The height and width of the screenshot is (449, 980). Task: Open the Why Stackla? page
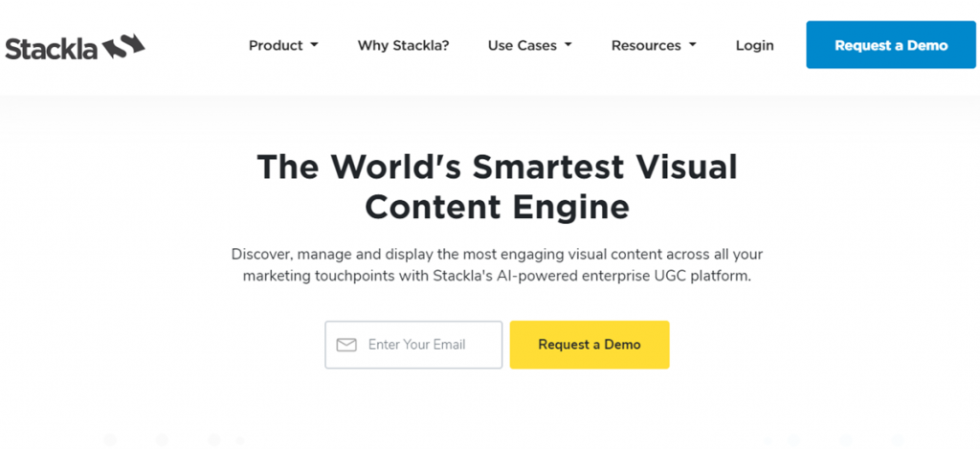tap(403, 45)
